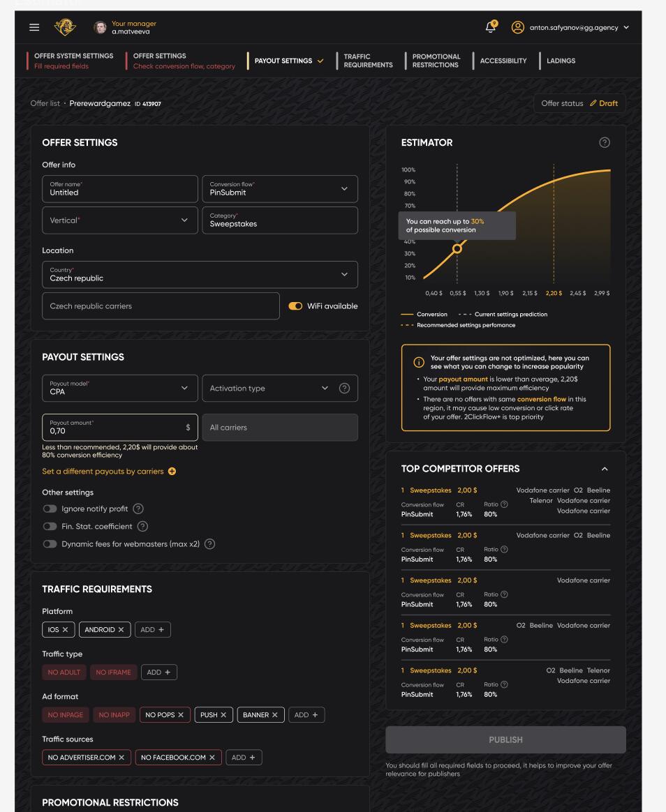The image size is (666, 812).
Task: Open the Country dropdown
Action: [200, 274]
